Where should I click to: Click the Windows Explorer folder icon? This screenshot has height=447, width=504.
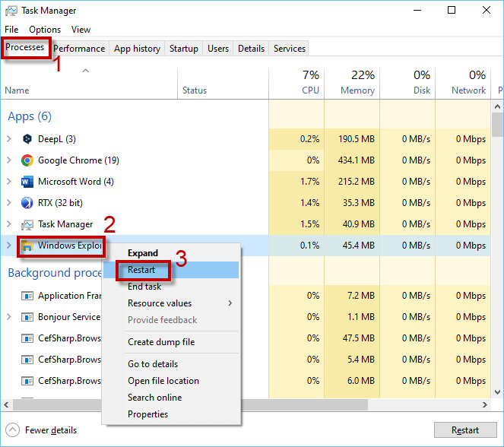point(27,246)
